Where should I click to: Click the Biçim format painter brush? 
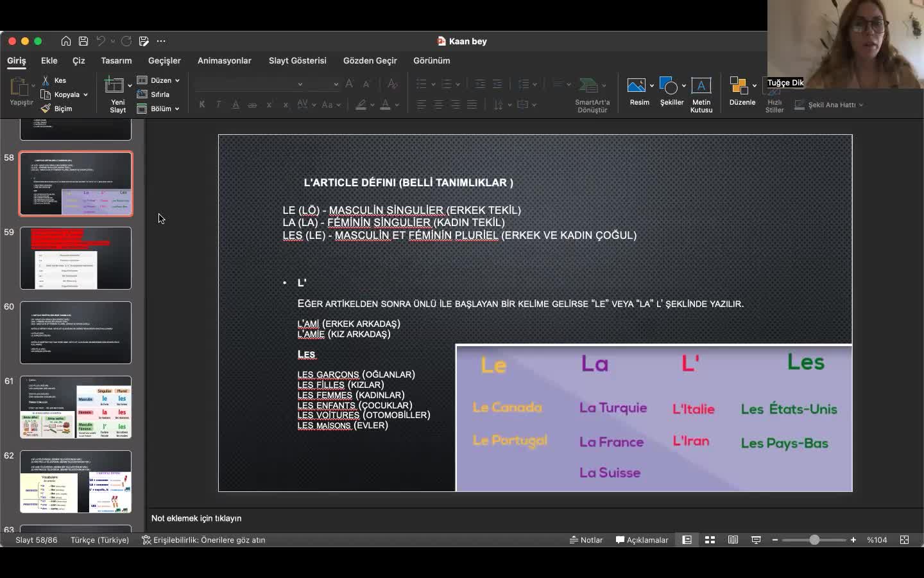coord(56,109)
